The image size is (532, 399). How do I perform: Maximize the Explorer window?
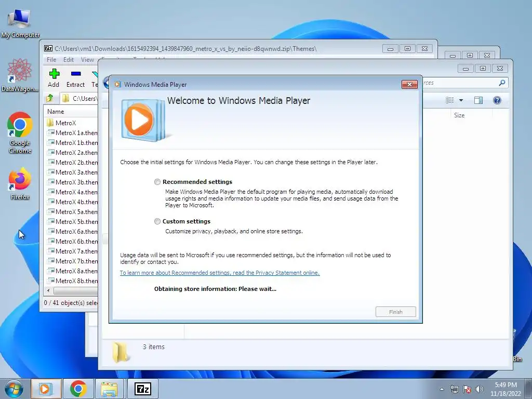483,69
